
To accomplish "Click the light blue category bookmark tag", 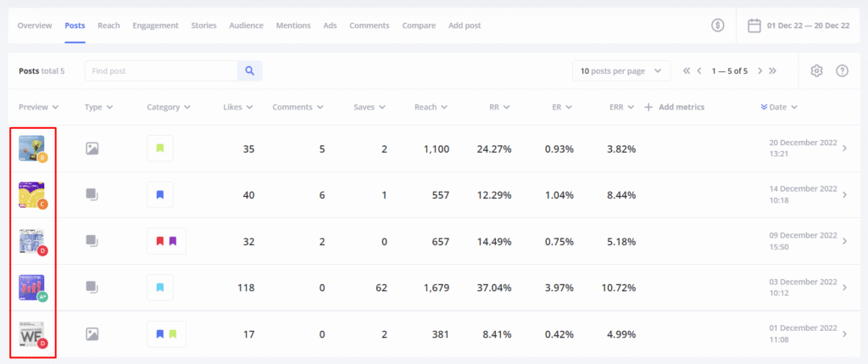I will pyautogui.click(x=159, y=288).
